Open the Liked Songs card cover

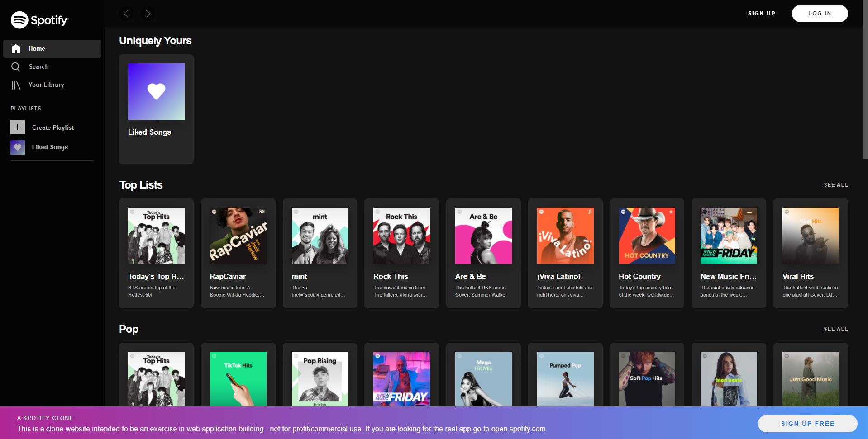(156, 91)
